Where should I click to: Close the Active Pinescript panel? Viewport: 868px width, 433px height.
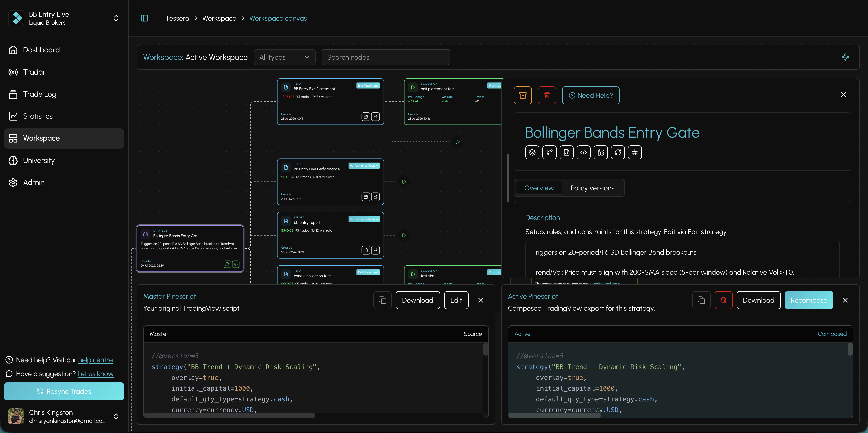845,300
